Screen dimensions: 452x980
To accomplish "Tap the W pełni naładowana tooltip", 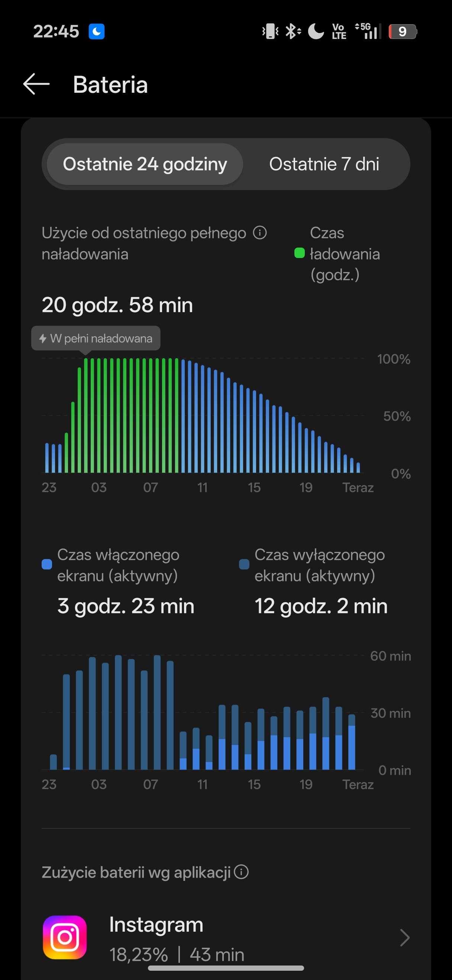I will 96,338.
